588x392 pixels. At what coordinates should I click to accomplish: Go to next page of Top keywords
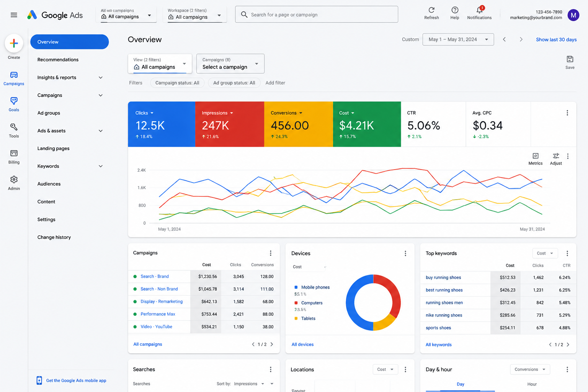click(x=568, y=345)
